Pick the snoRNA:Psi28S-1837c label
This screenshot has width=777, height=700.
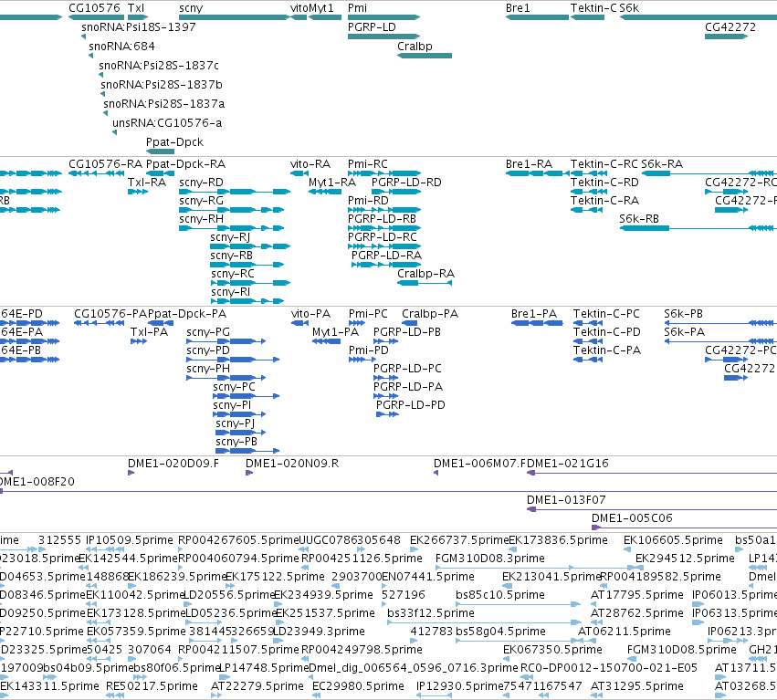coord(159,66)
